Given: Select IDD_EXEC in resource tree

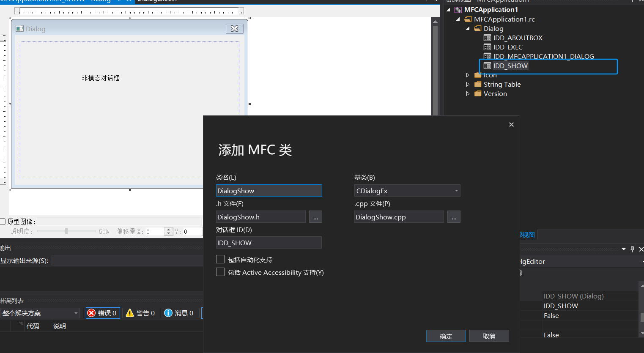Looking at the screenshot, I should [508, 47].
